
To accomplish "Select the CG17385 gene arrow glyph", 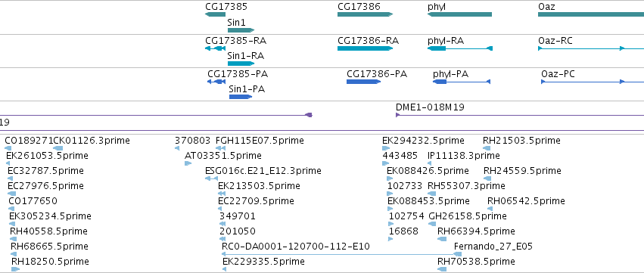I will 215,14.
